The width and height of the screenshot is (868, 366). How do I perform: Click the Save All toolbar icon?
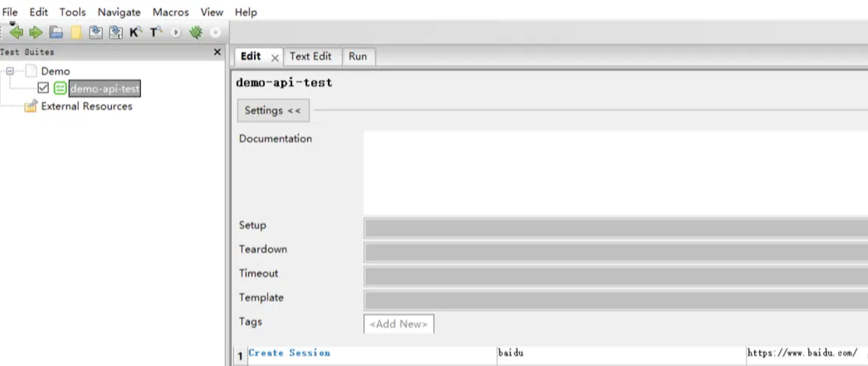click(115, 33)
